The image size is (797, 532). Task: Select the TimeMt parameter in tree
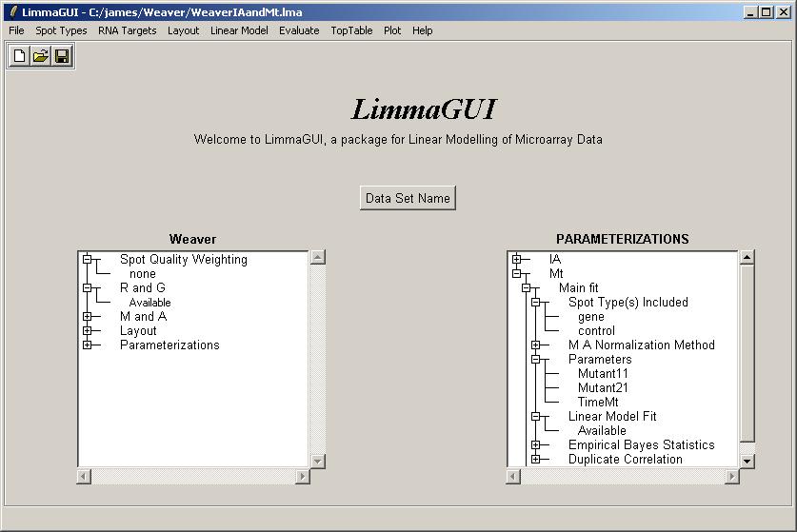click(597, 402)
